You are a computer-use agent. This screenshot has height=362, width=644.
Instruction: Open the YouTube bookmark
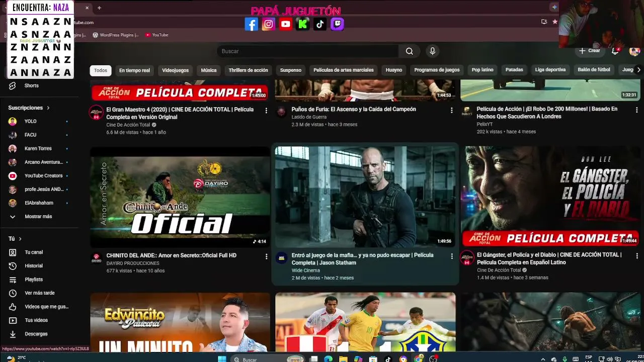coord(156,35)
